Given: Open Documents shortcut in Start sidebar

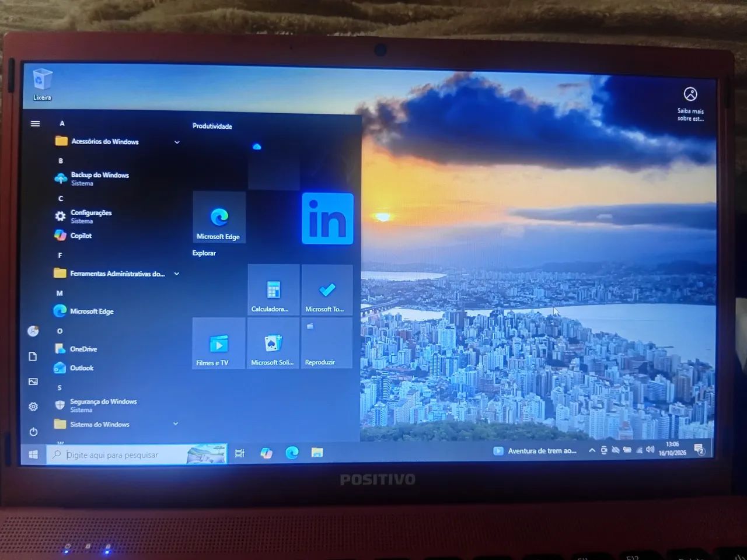Looking at the screenshot, I should pyautogui.click(x=33, y=356).
